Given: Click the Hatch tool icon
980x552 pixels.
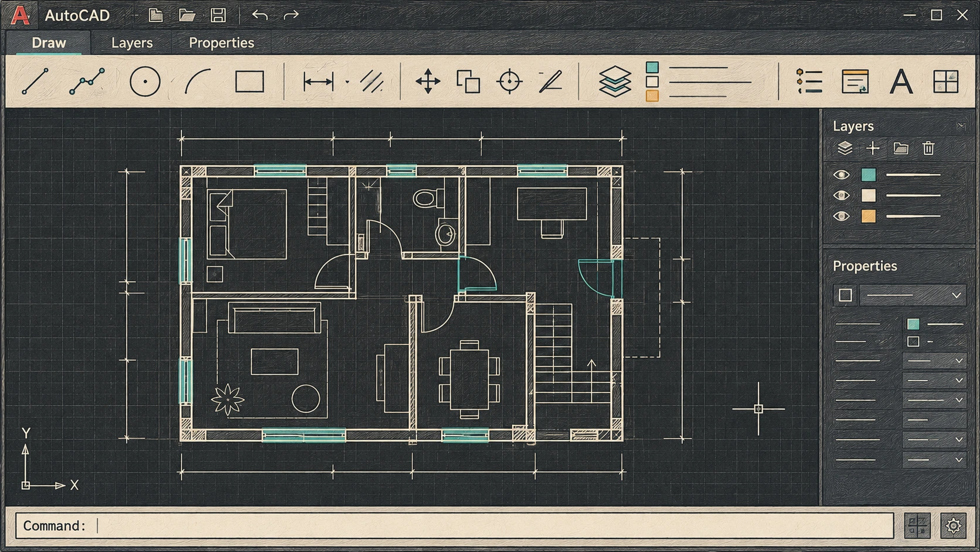Looking at the screenshot, I should pos(372,82).
